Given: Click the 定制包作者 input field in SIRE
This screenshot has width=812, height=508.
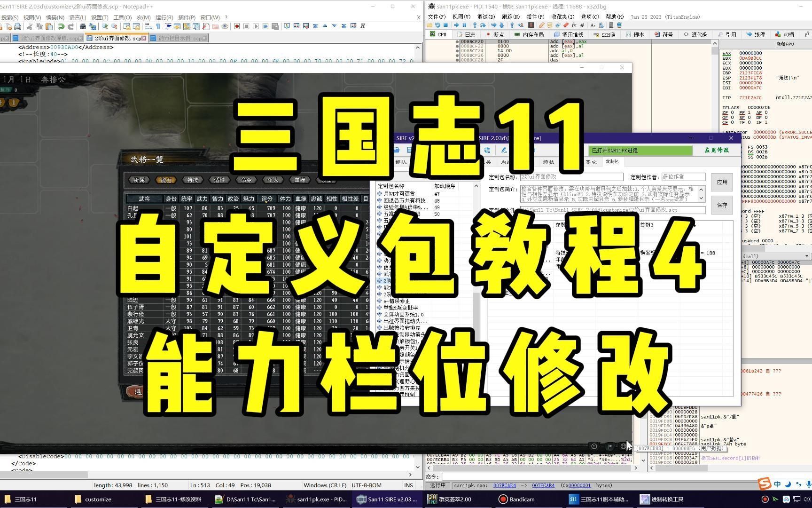Looking at the screenshot, I should click(x=684, y=177).
